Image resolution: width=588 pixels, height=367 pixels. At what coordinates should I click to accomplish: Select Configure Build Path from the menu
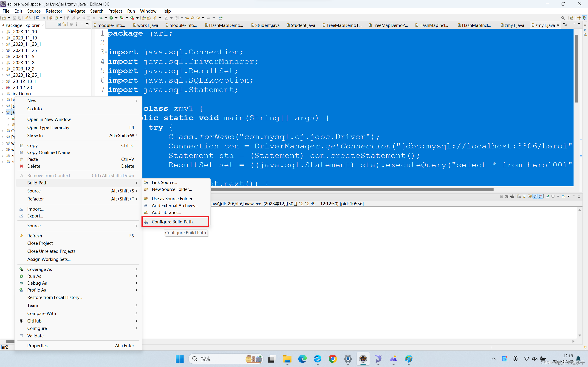[173, 222]
